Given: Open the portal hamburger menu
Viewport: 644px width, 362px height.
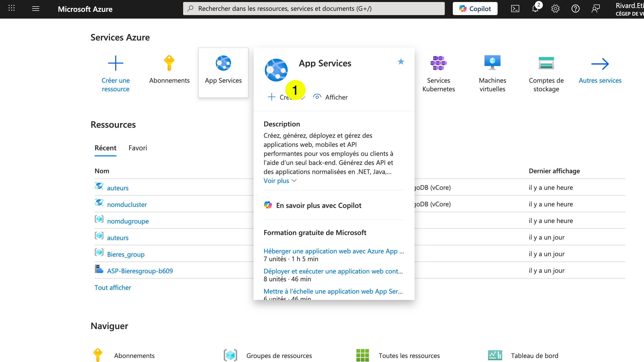Looking at the screenshot, I should 35,9.
